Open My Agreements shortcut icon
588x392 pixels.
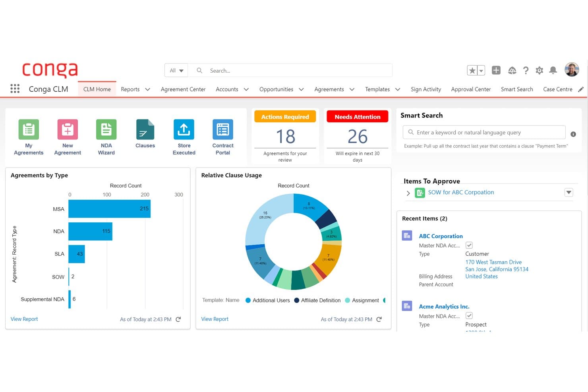click(x=29, y=129)
